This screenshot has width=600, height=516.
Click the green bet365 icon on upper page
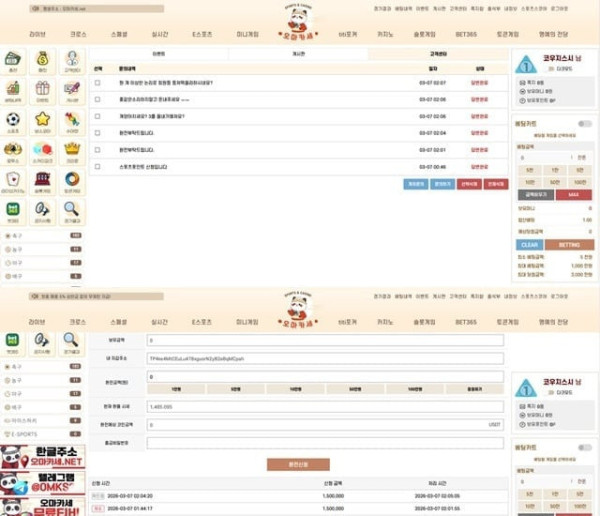[13, 212]
